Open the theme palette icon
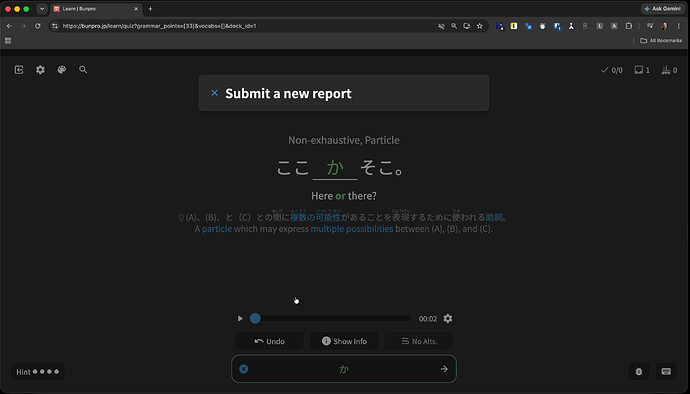690x394 pixels. point(62,70)
